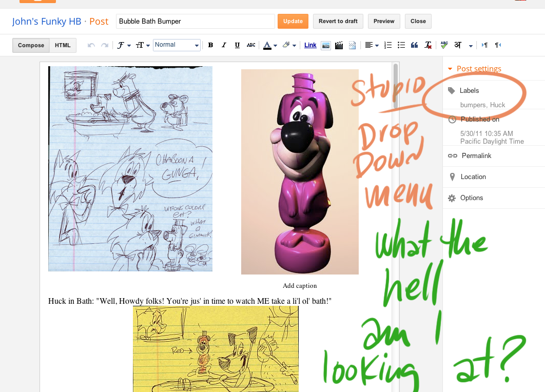Toggle strikethrough formatting
Screen dimensions: 545x392
251,45
